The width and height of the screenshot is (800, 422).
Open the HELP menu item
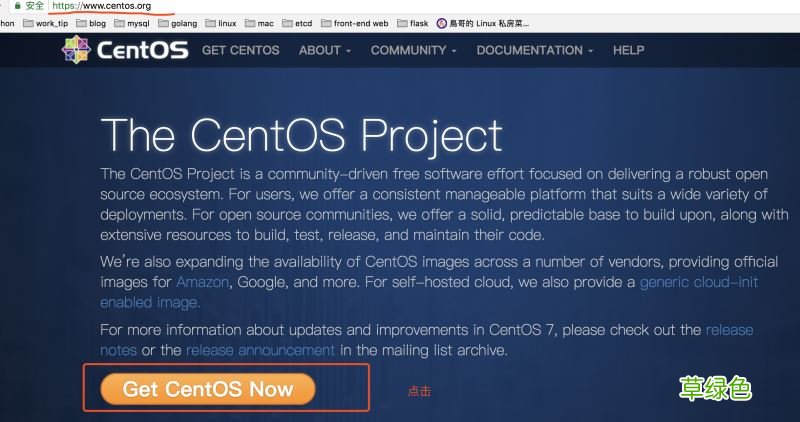click(628, 50)
